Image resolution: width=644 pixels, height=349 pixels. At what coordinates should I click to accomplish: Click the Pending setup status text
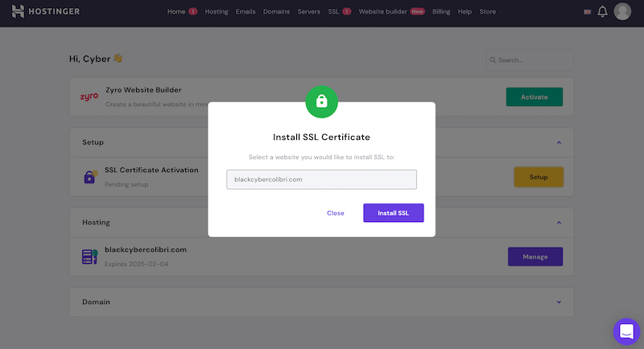[126, 184]
